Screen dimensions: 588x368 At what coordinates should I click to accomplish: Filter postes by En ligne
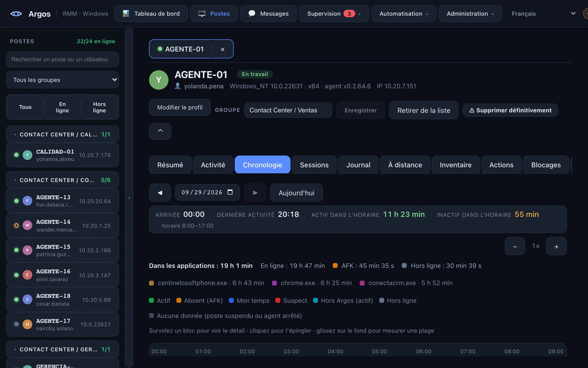pos(62,107)
